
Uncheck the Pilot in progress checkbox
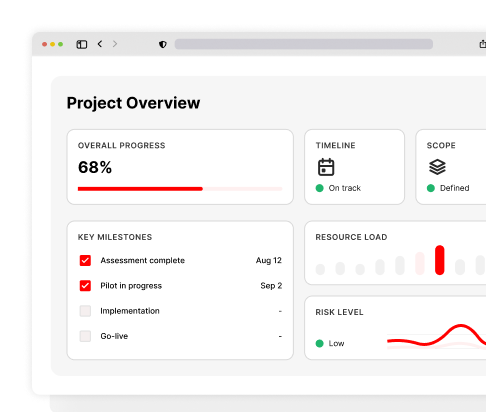tap(85, 286)
